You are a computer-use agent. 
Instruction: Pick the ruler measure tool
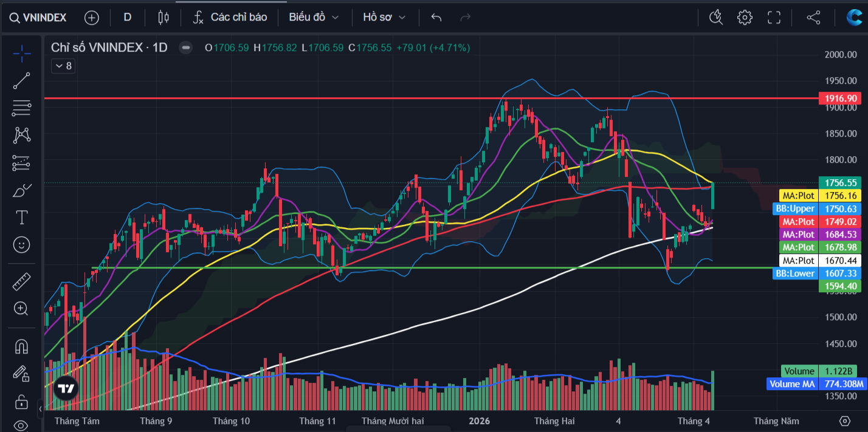coord(22,281)
